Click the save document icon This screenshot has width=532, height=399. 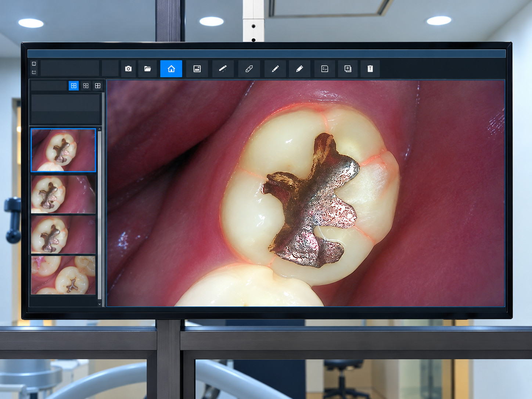coord(325,69)
